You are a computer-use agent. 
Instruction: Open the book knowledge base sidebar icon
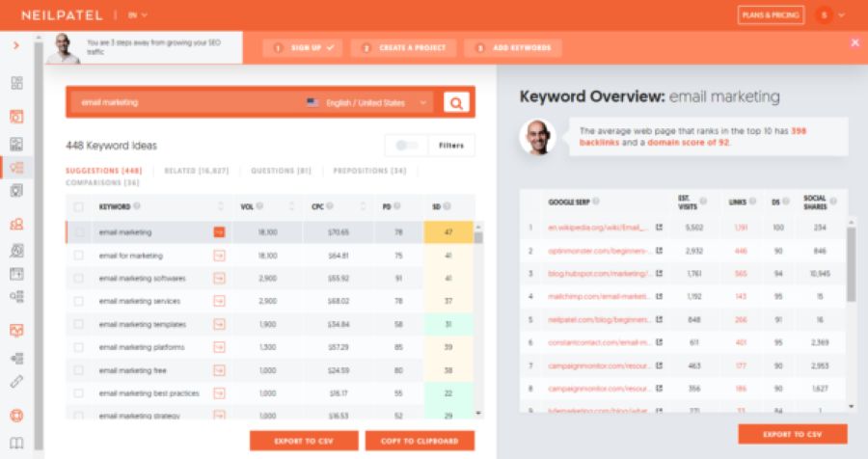16,443
